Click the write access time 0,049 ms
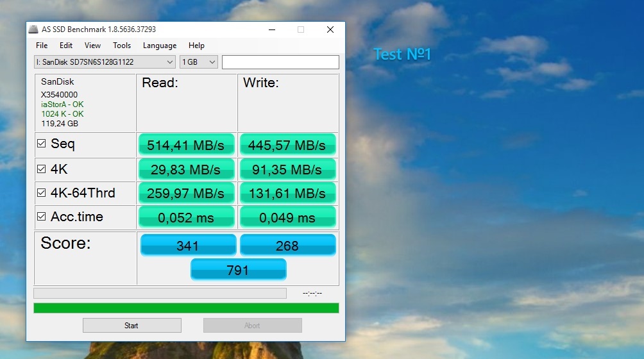The image size is (644, 359). click(x=287, y=217)
